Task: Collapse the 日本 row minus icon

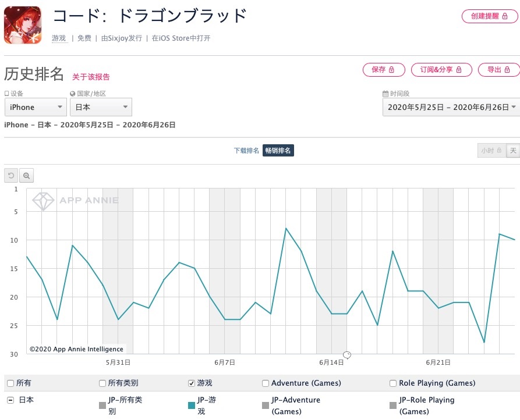Action: (10, 400)
